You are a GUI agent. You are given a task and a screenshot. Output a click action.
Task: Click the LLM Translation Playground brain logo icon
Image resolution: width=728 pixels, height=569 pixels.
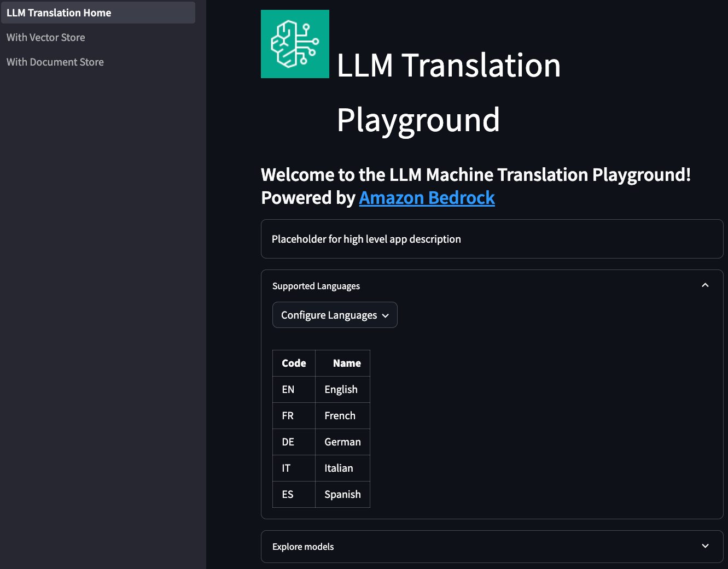tap(295, 44)
